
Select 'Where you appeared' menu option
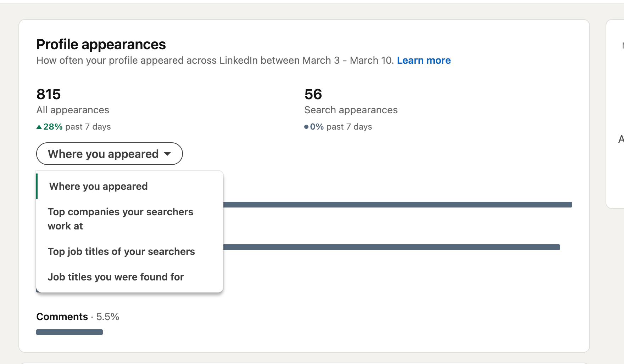tap(98, 186)
